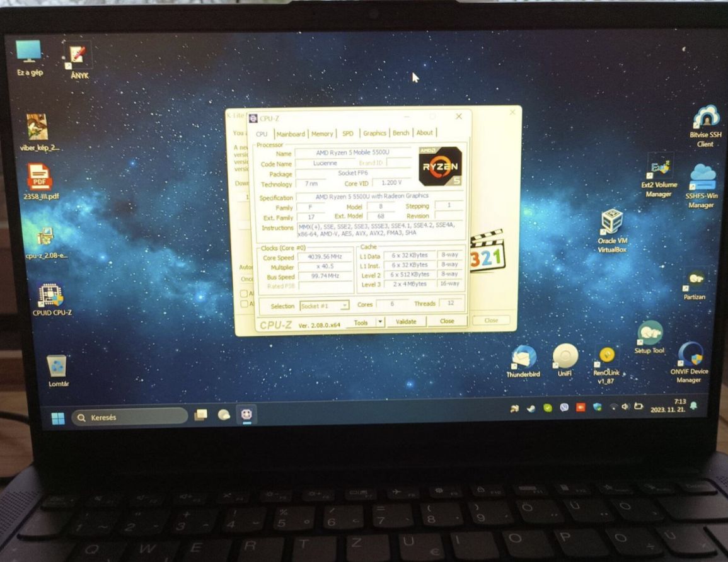Switch to the Bench tab

(401, 133)
